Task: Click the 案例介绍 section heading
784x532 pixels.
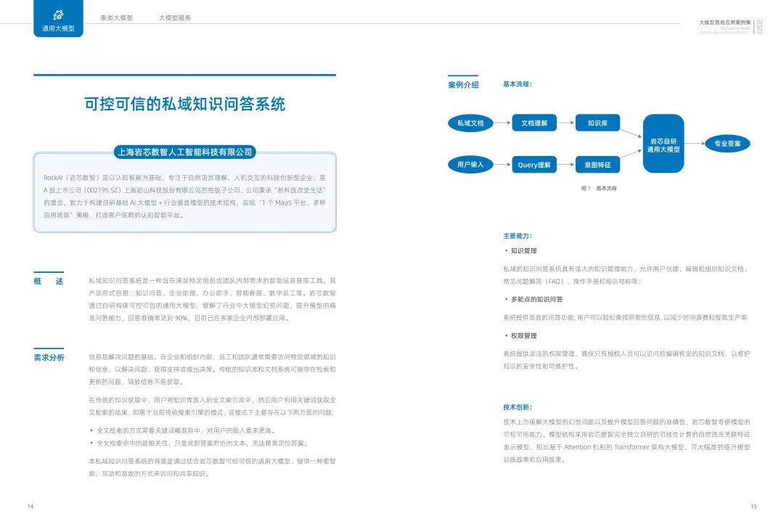Action: (463, 85)
